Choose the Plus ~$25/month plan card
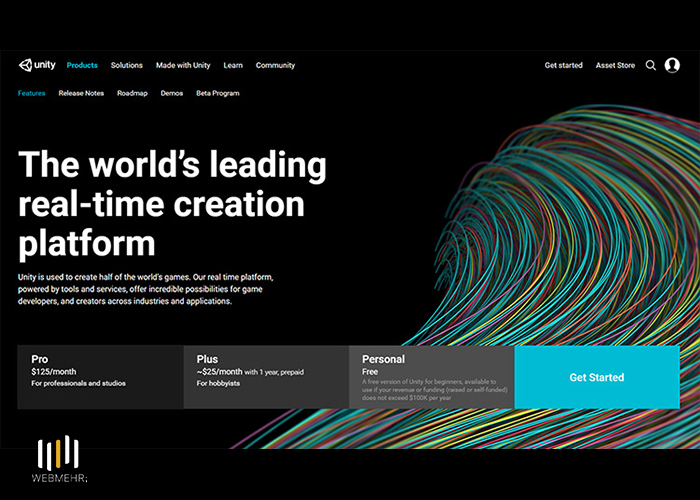The image size is (700, 500). (266, 377)
